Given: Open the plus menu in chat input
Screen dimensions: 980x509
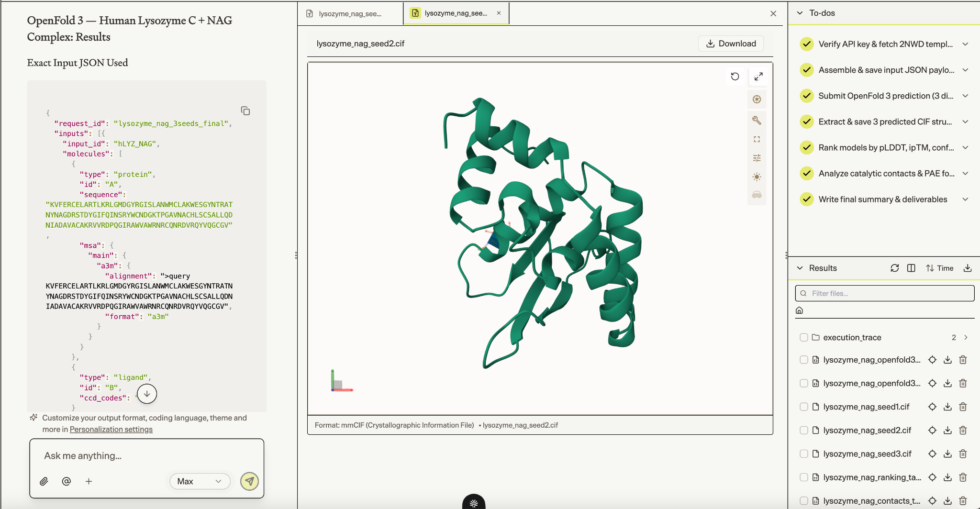Looking at the screenshot, I should (x=89, y=481).
